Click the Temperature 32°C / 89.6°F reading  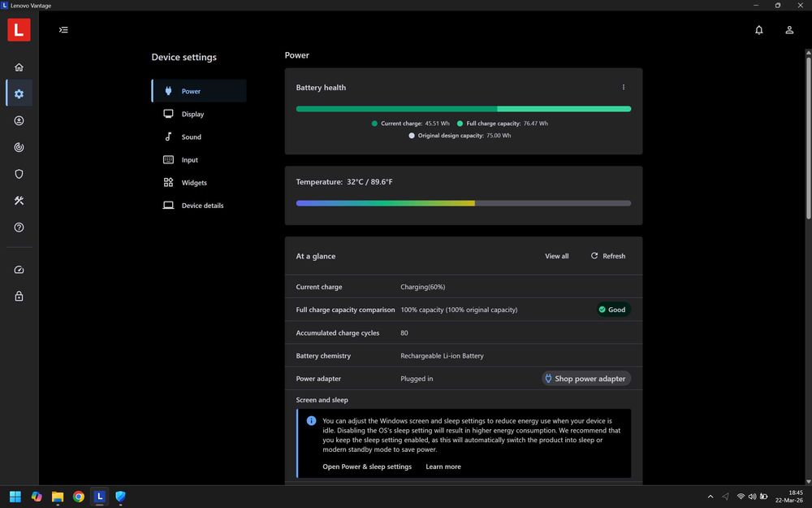343,182
